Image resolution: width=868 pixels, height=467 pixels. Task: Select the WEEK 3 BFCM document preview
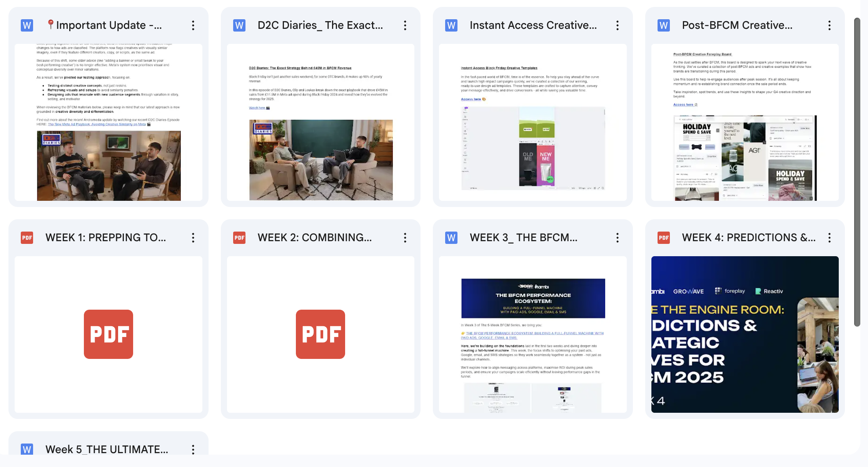tap(532, 334)
